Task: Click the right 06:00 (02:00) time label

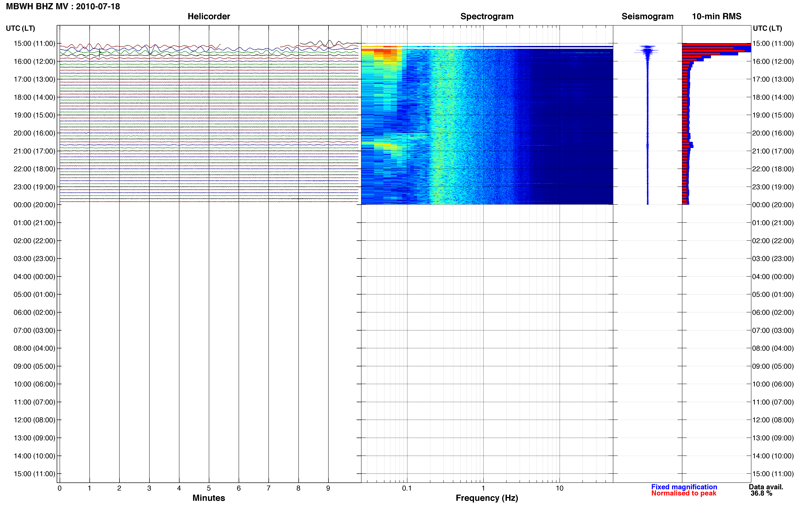Action: click(773, 312)
